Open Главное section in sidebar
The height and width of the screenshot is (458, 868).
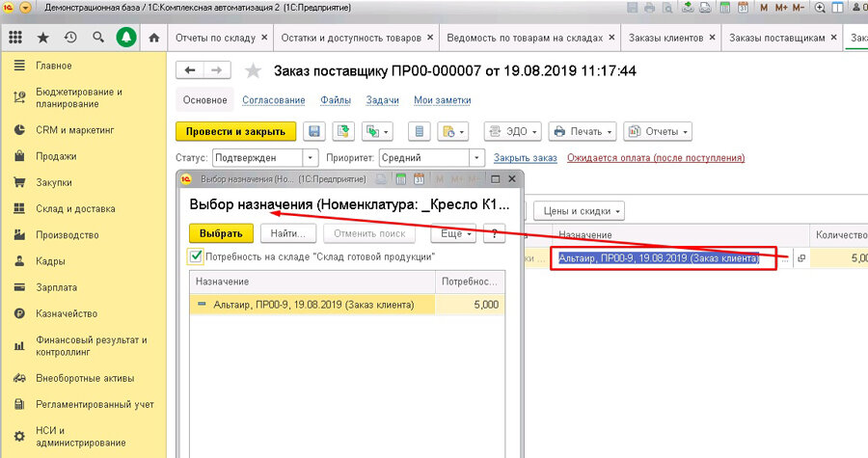click(x=54, y=66)
